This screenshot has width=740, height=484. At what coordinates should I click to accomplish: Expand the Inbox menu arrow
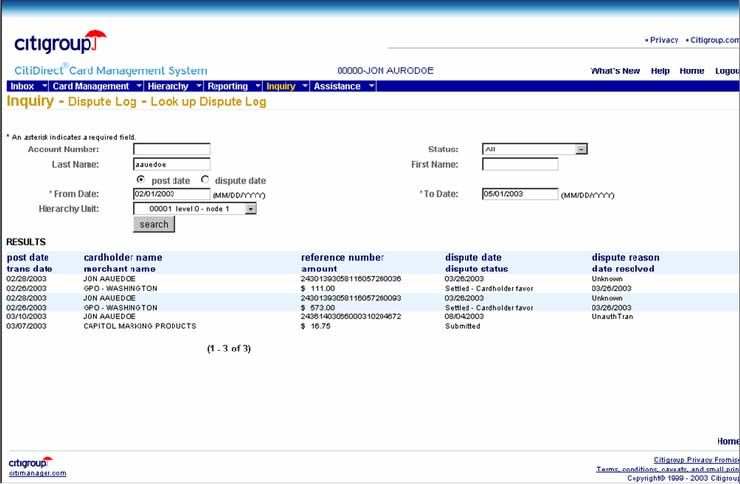click(44, 86)
